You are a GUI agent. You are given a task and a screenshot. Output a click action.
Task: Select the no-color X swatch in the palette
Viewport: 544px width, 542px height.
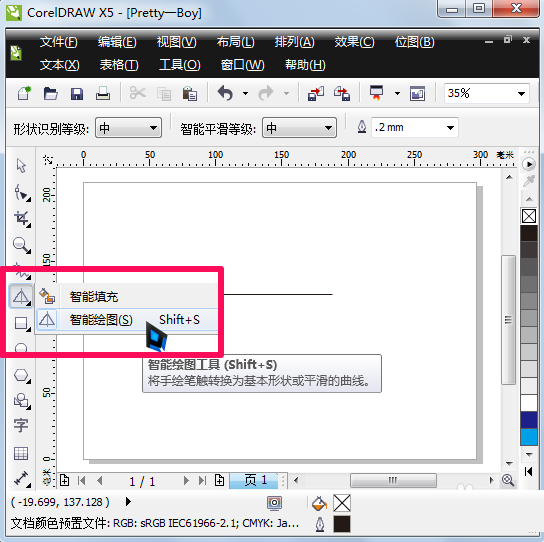click(x=529, y=216)
